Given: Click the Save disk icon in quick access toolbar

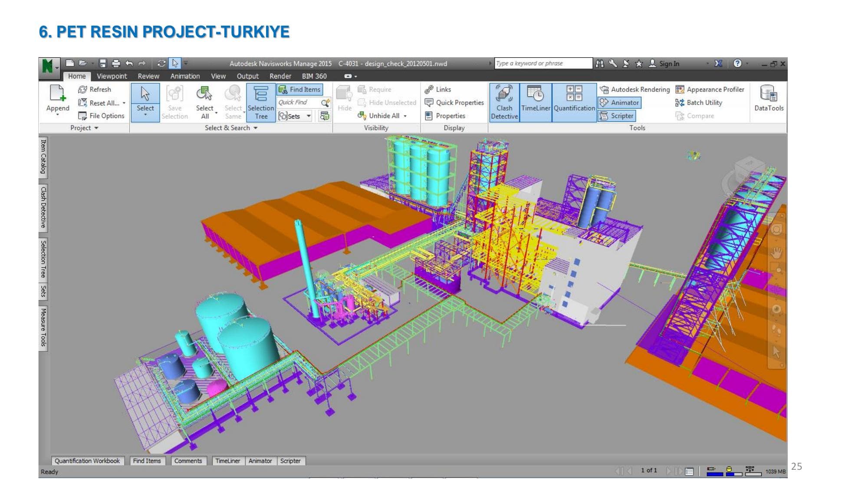Looking at the screenshot, I should 103,63.
